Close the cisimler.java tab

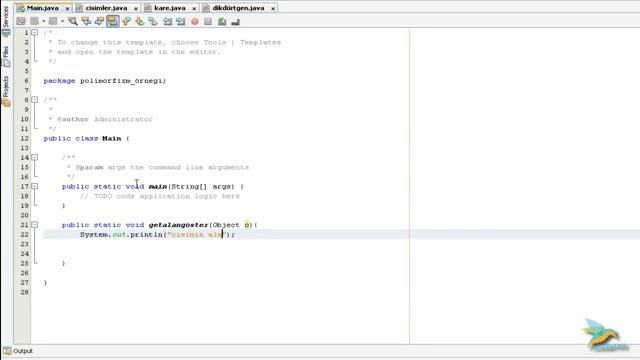pyautogui.click(x=136, y=8)
